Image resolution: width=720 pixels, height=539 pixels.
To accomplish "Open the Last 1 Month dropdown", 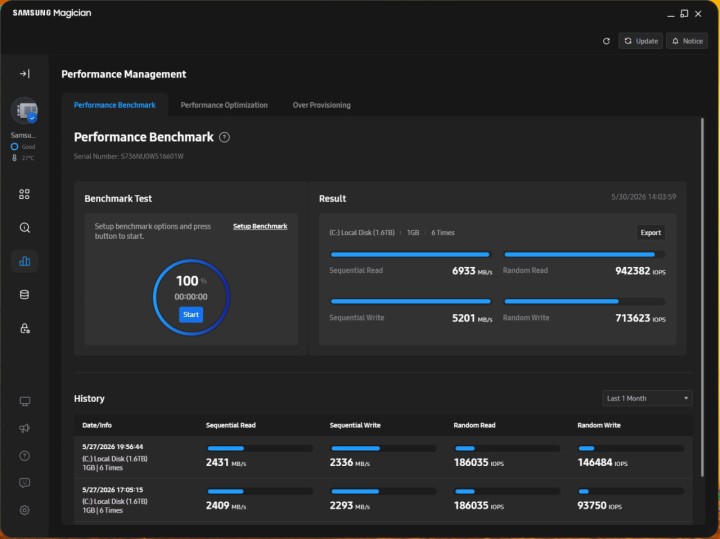I will point(647,398).
